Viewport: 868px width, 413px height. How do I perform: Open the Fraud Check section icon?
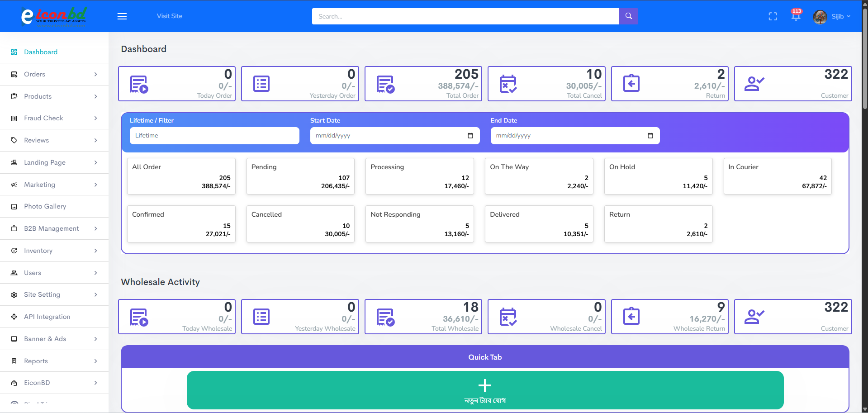click(14, 118)
